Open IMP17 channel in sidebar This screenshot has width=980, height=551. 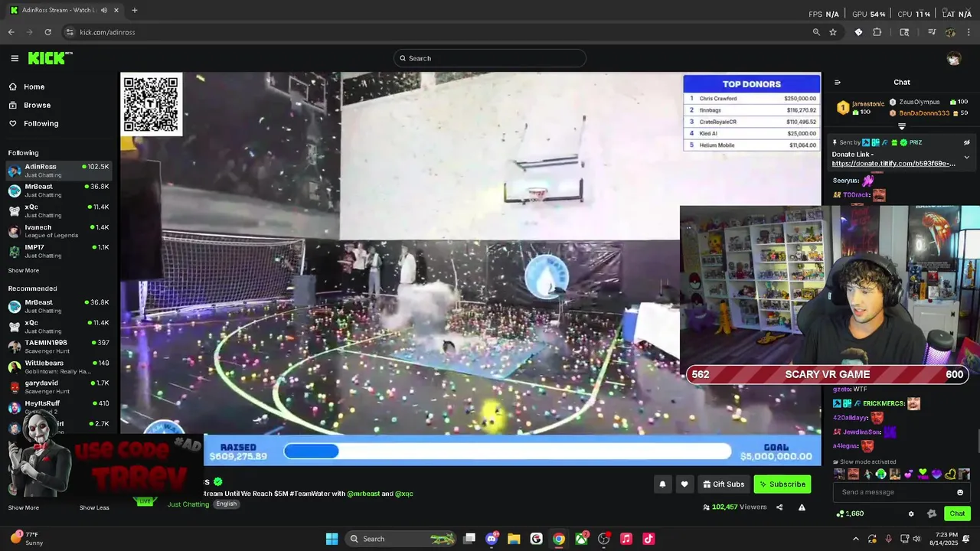pyautogui.click(x=59, y=251)
